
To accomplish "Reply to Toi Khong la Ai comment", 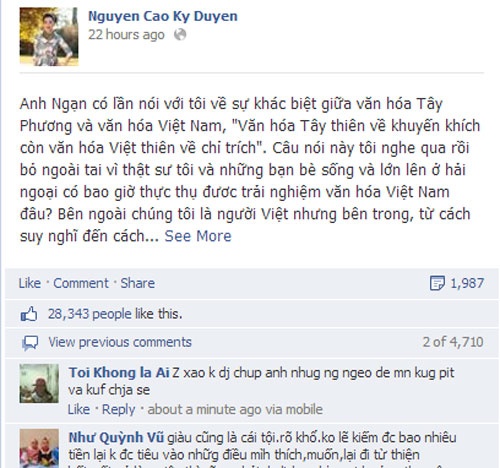I will (118, 409).
